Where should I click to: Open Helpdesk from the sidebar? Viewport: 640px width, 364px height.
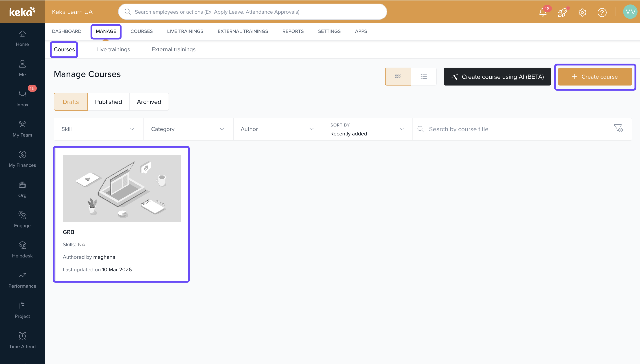coord(22,250)
